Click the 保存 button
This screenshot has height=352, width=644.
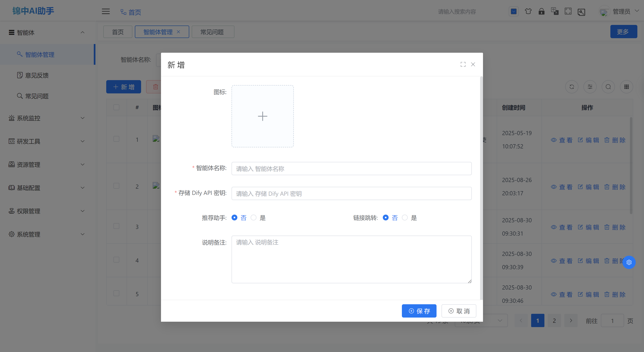pyautogui.click(x=419, y=311)
